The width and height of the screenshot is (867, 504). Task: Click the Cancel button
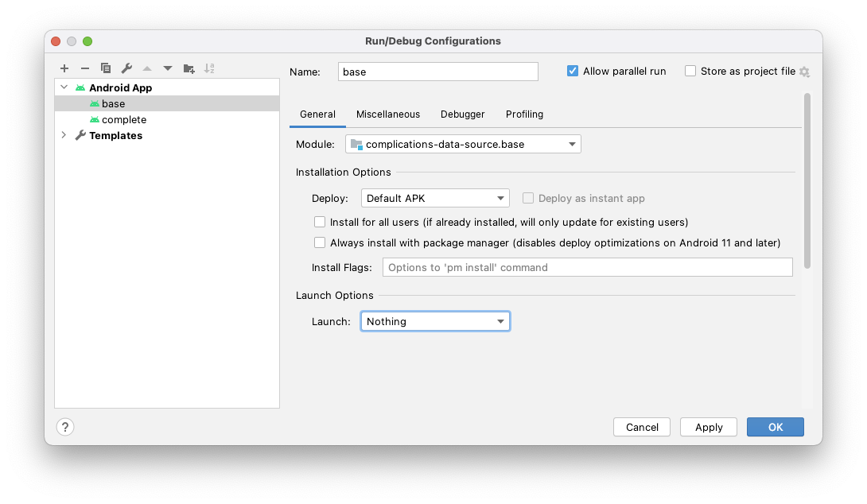(642, 427)
